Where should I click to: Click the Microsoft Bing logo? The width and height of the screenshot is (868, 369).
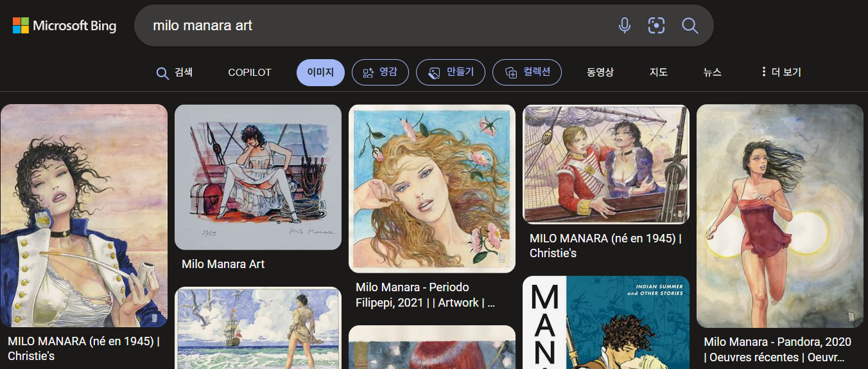[64, 26]
